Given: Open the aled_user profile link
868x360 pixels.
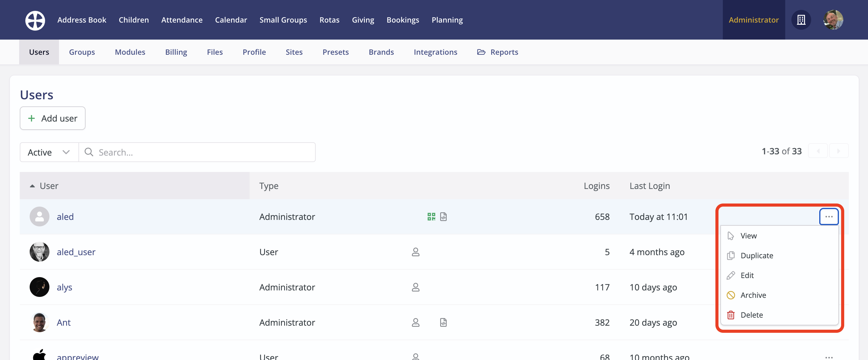Looking at the screenshot, I should [76, 252].
